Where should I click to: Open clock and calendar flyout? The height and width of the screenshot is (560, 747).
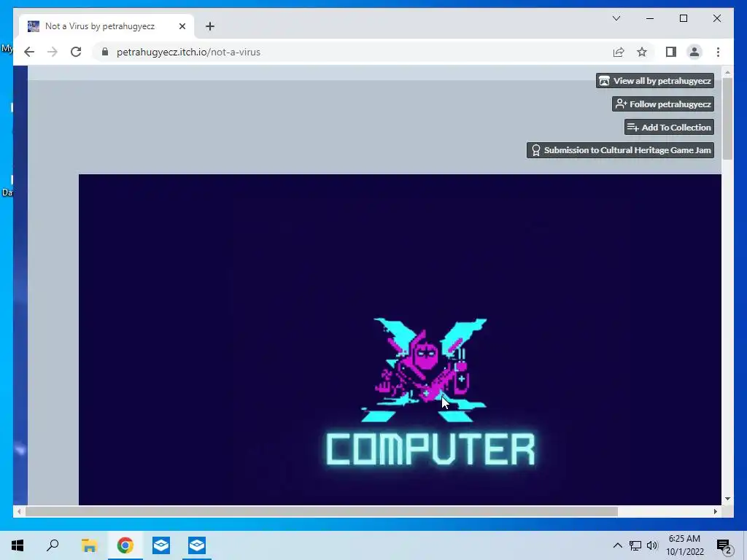[x=684, y=545]
